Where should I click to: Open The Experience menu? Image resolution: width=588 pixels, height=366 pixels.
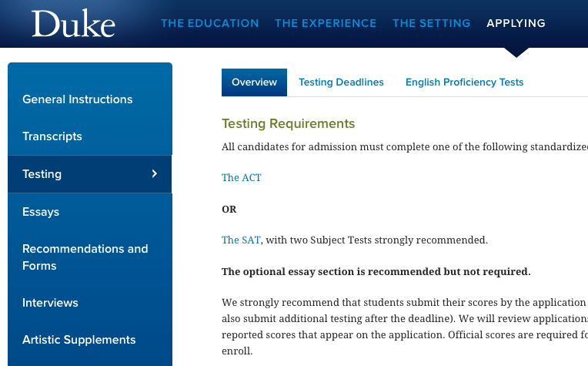[326, 23]
